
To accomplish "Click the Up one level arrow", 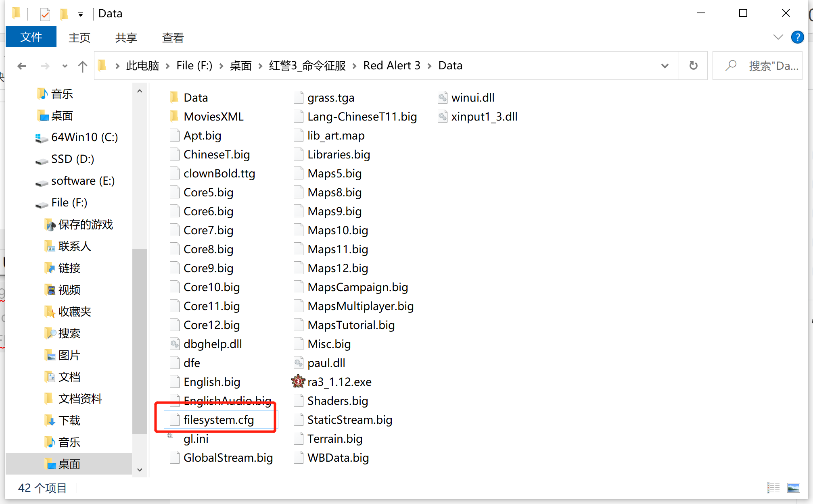I will [82, 66].
